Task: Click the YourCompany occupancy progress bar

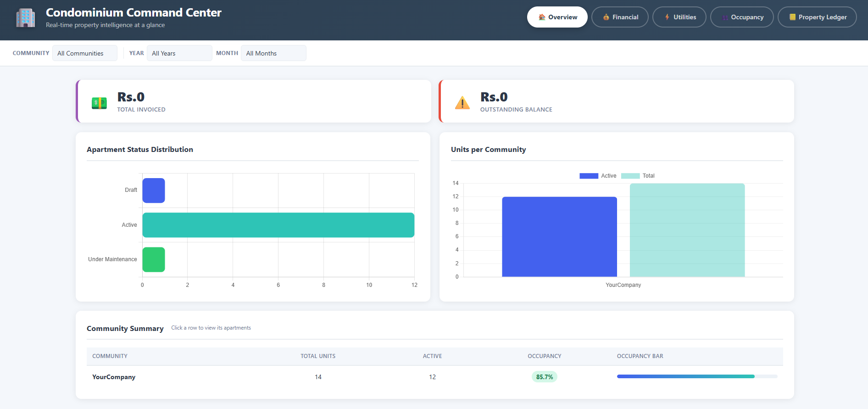Action: point(697,376)
